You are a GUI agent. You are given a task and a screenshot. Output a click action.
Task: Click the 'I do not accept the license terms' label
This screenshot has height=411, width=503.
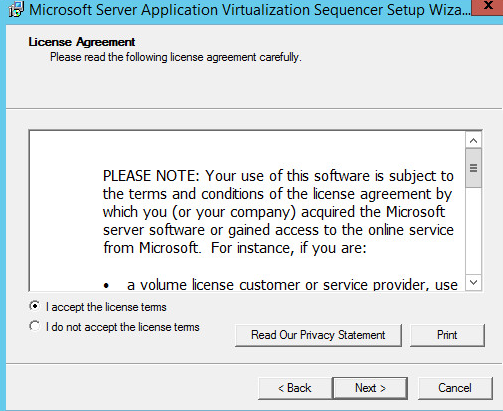point(123,327)
